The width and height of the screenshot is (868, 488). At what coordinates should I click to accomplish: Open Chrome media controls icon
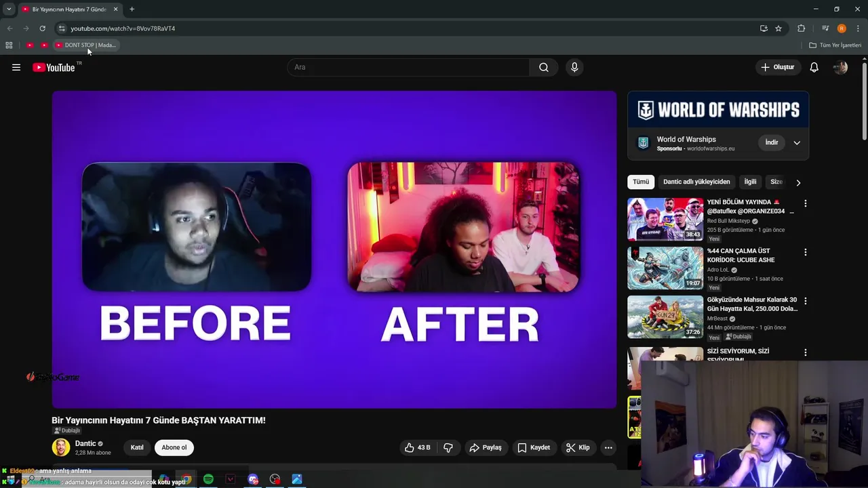[825, 28]
